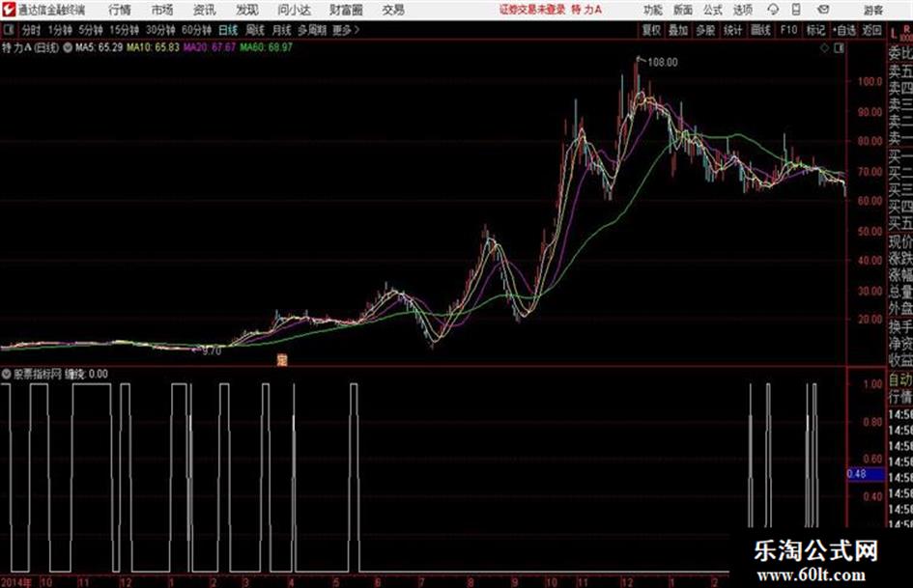Toggle the left panel icon beside 分时

[x=9, y=30]
